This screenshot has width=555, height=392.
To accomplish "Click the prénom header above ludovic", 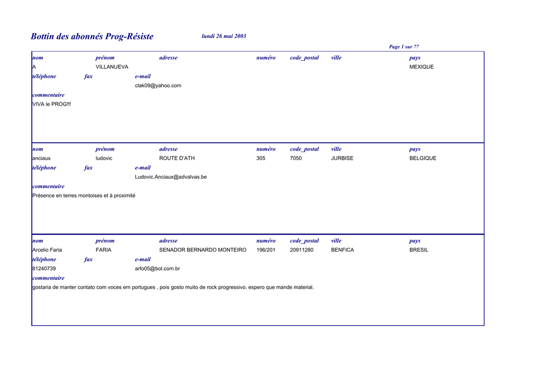I will click(x=105, y=149).
